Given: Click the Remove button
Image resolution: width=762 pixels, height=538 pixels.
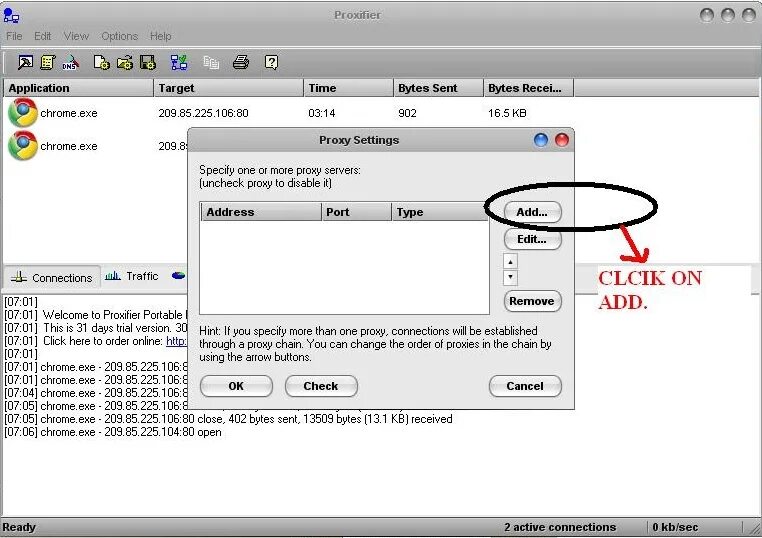Looking at the screenshot, I should coord(533,301).
